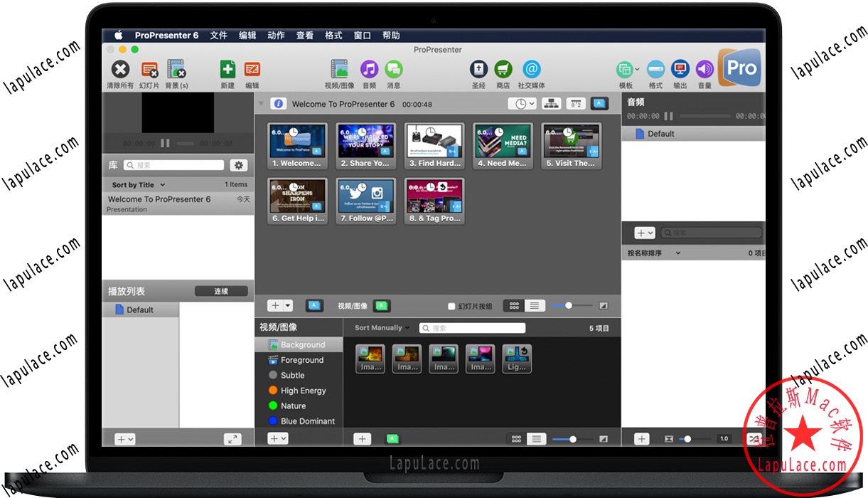Enable the slide grouping (幻灯片按组) checkbox
The width and height of the screenshot is (868, 498).
click(x=451, y=307)
